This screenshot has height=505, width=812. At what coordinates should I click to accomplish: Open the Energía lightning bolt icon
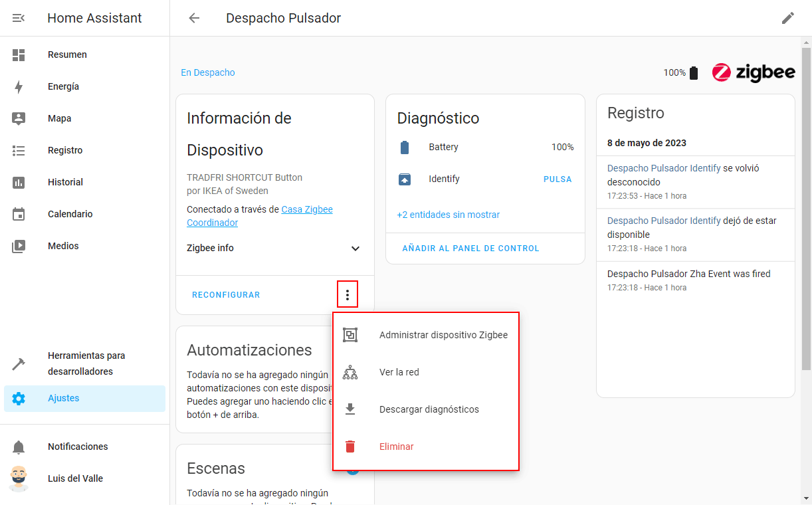pyautogui.click(x=19, y=86)
